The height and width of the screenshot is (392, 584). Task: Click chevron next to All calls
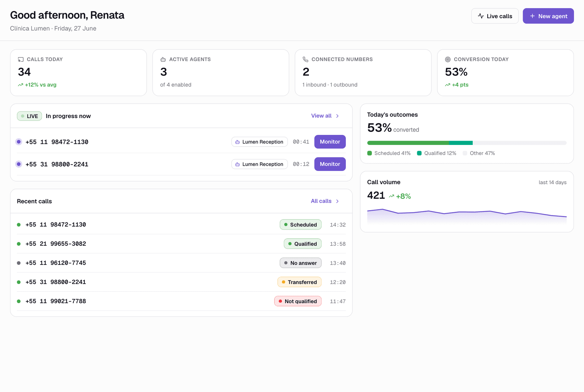click(337, 201)
